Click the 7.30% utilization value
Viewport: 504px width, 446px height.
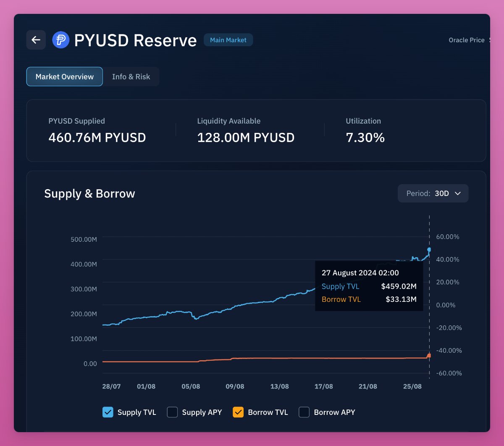(x=365, y=137)
